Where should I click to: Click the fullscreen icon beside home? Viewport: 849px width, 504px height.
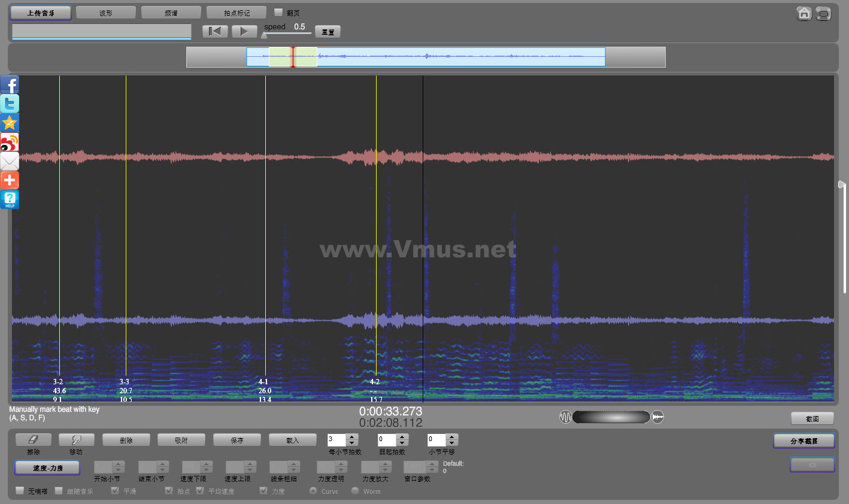click(x=823, y=13)
